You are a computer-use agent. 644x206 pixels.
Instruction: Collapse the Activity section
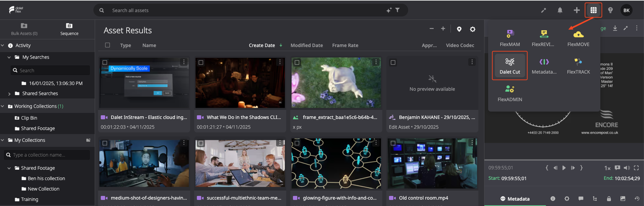coord(3,45)
